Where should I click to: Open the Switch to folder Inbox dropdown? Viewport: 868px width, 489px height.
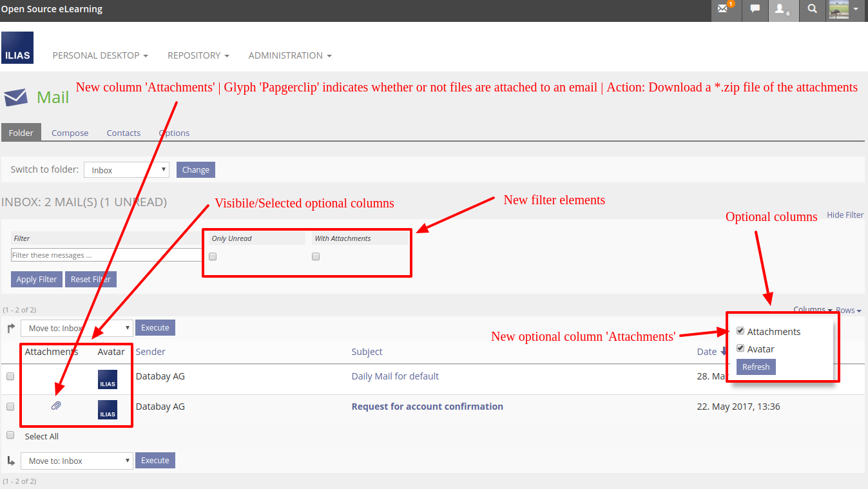[x=126, y=170]
